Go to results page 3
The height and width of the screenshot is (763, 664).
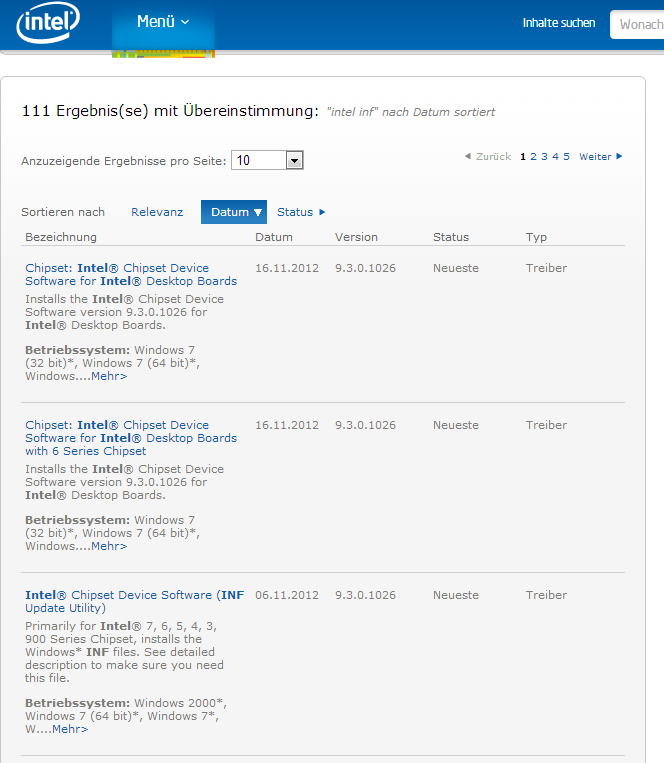544,157
